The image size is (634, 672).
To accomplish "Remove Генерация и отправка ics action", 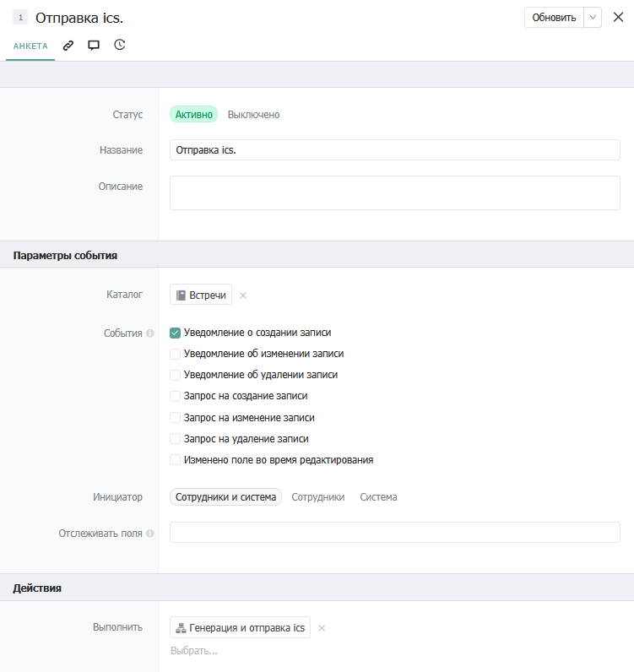I will (322, 628).
